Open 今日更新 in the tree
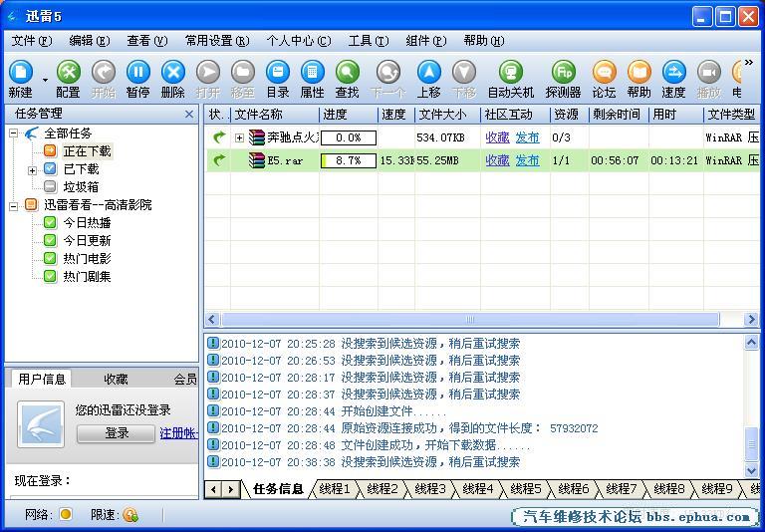Viewport: 765px width, 532px height. (87, 241)
